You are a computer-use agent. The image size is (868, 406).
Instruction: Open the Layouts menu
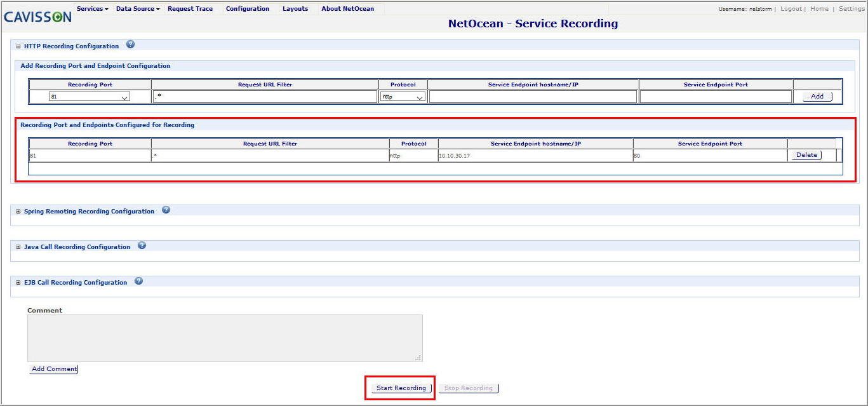[295, 9]
